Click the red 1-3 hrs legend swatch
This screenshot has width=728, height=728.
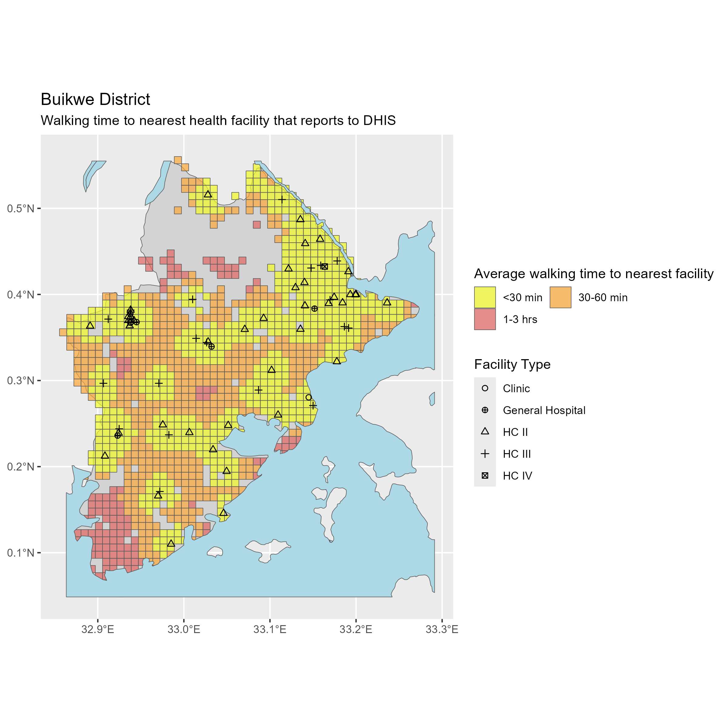click(x=485, y=319)
